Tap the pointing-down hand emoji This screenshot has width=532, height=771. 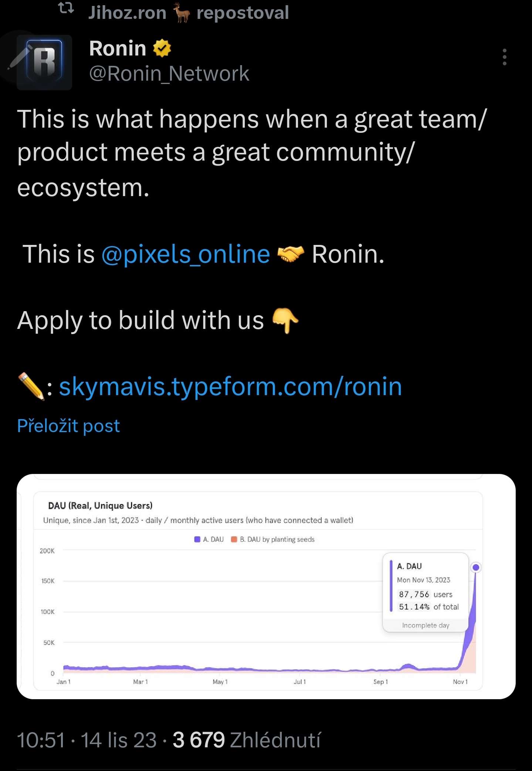(285, 320)
